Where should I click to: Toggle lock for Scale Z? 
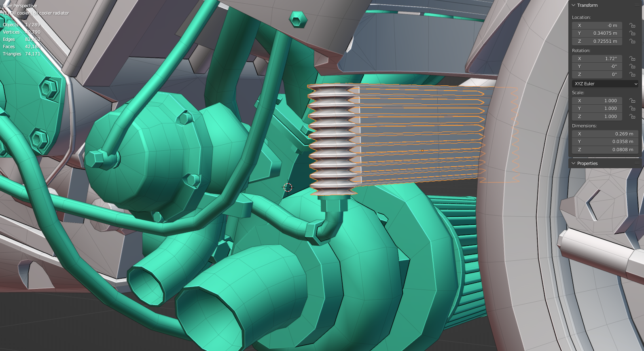pos(632,116)
